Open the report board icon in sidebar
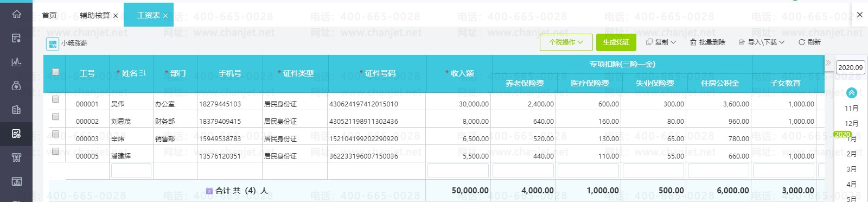This screenshot has height=202, width=868. (16, 181)
